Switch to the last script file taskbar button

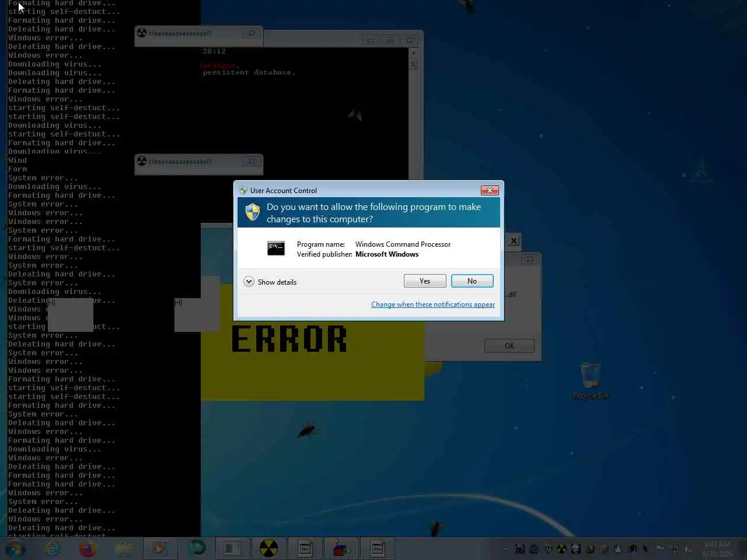tap(378, 549)
